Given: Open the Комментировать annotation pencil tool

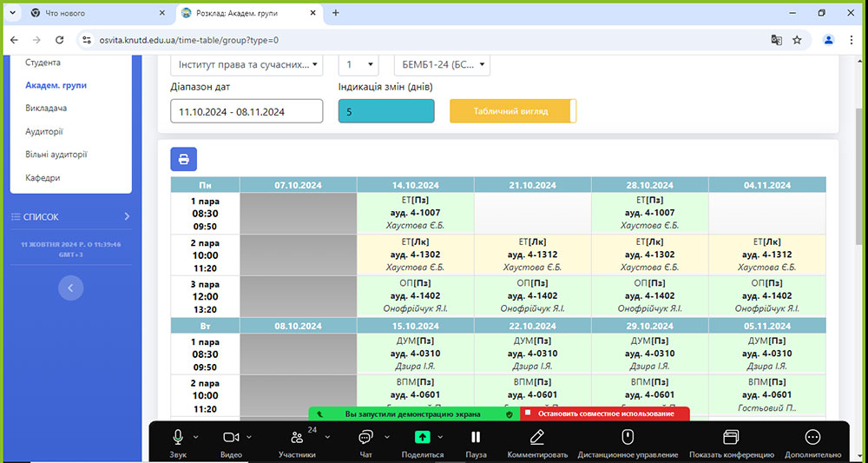Looking at the screenshot, I should (536, 438).
